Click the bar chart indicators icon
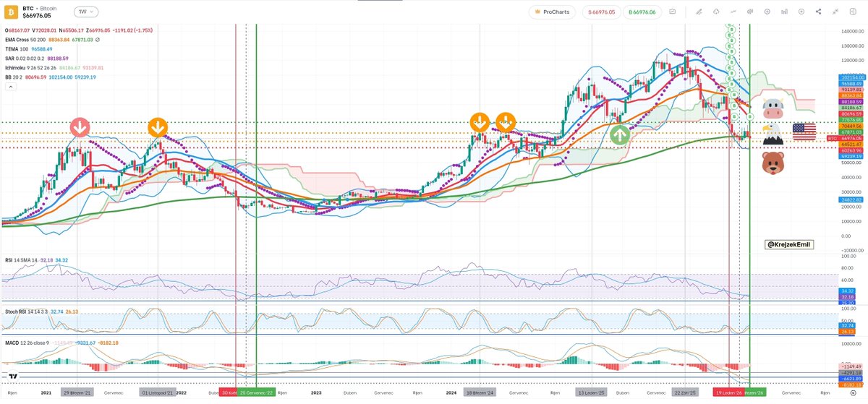The height and width of the screenshot is (404, 868). pos(784,12)
